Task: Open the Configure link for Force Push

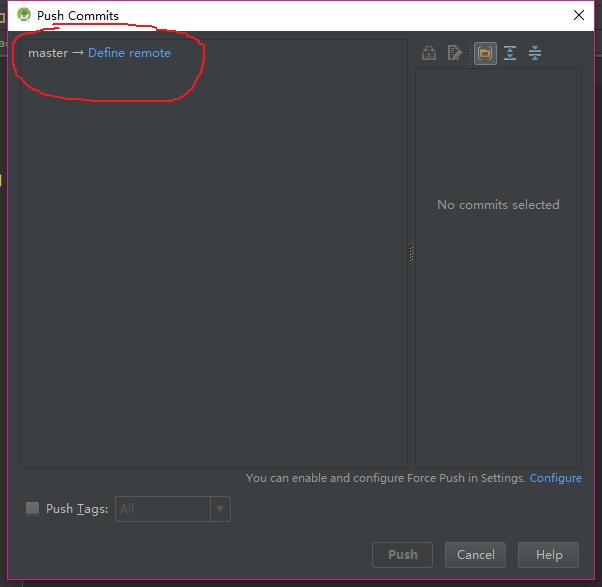Action: pyautogui.click(x=556, y=478)
